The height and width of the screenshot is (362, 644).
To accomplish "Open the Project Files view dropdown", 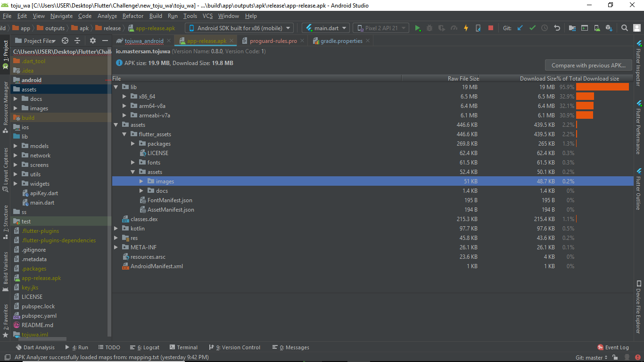I will pyautogui.click(x=36, y=41).
